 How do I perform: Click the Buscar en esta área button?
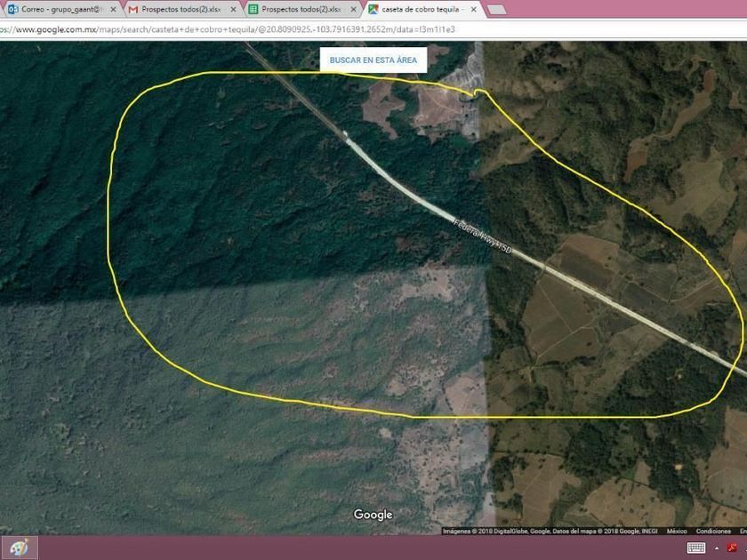(373, 60)
